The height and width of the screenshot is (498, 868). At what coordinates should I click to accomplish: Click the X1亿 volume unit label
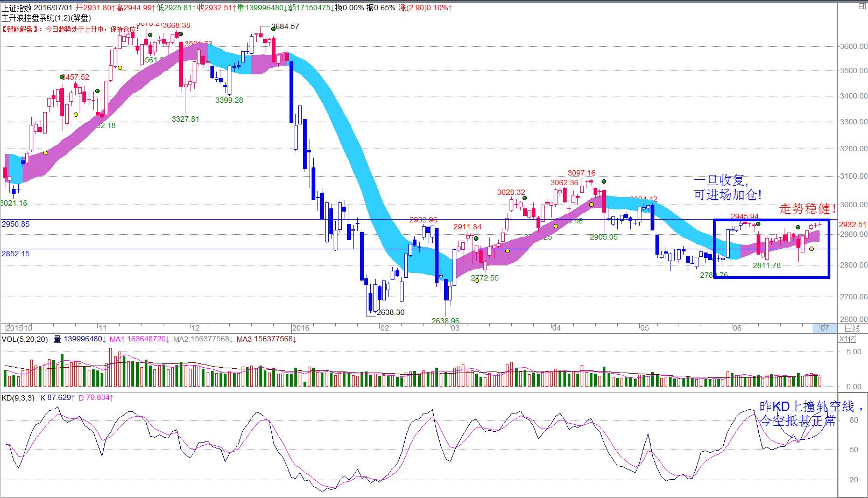click(846, 339)
